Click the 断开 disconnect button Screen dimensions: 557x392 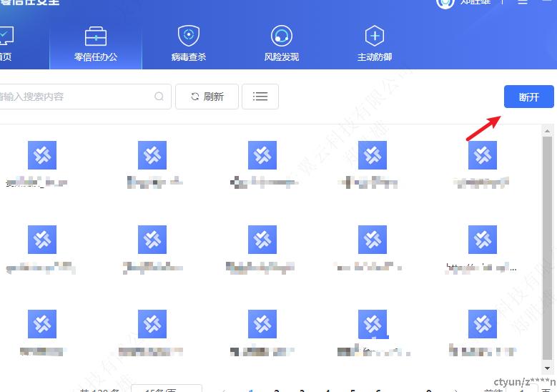(528, 97)
